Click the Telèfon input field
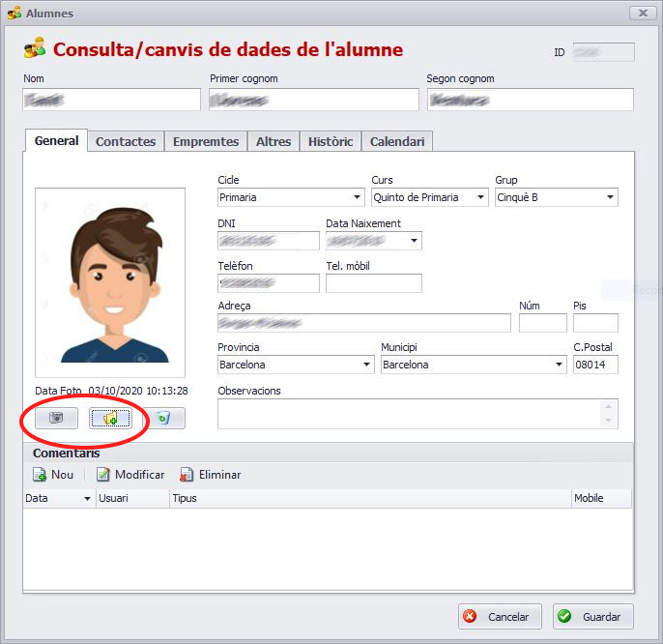This screenshot has height=644, width=663. (x=269, y=283)
